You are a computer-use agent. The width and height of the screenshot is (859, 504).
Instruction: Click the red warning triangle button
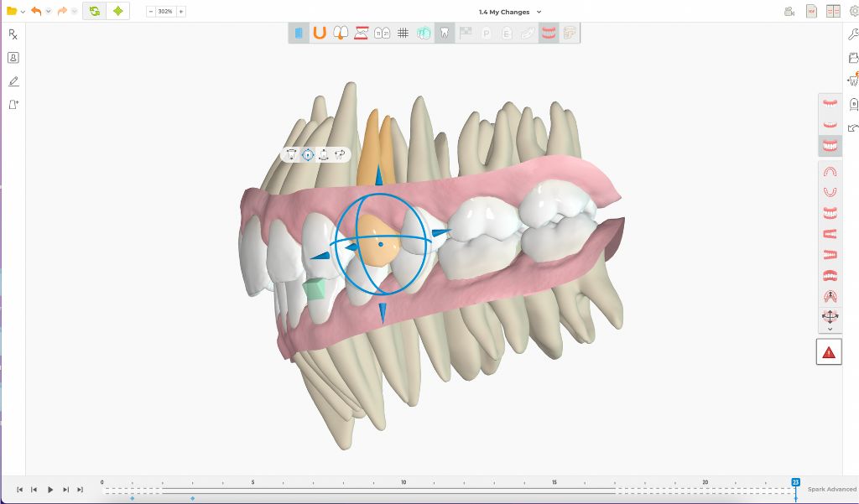click(x=829, y=352)
